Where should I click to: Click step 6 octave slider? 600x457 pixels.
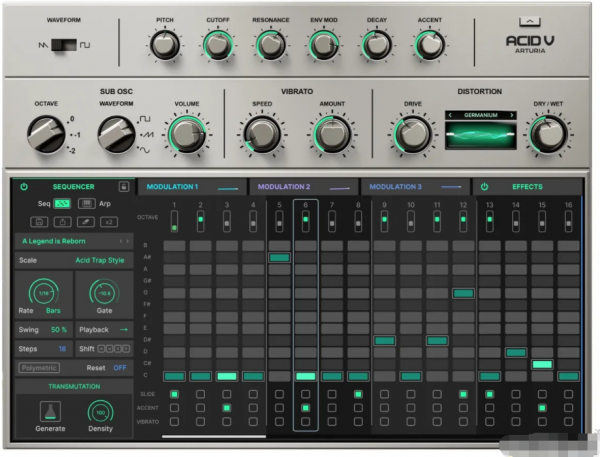pyautogui.click(x=305, y=221)
